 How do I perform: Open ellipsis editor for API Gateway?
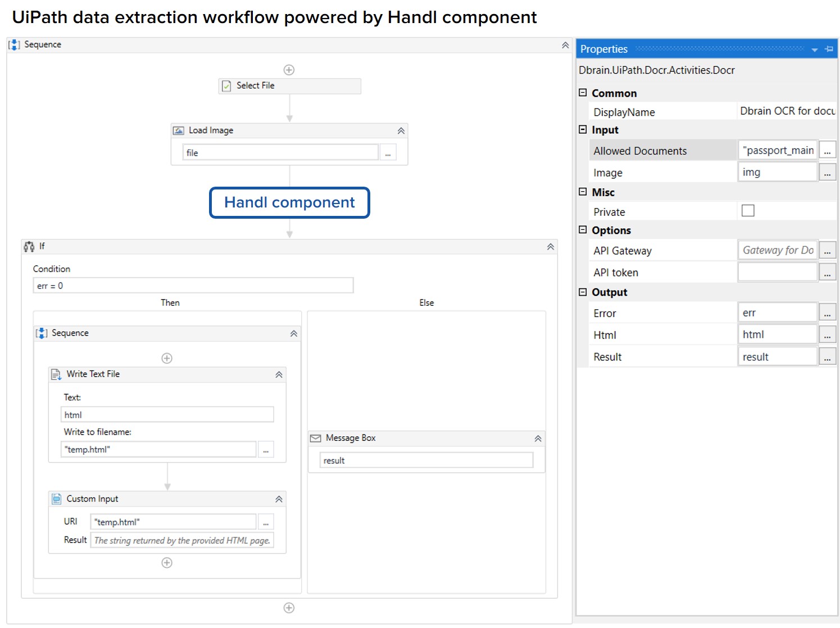click(x=828, y=250)
